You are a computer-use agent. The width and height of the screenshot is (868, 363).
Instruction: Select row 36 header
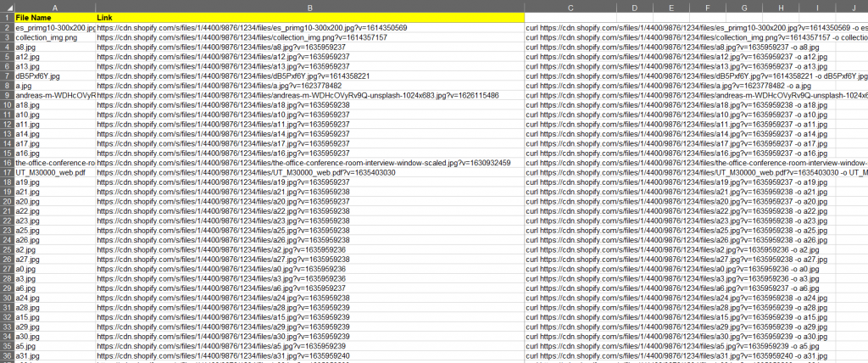[7, 356]
